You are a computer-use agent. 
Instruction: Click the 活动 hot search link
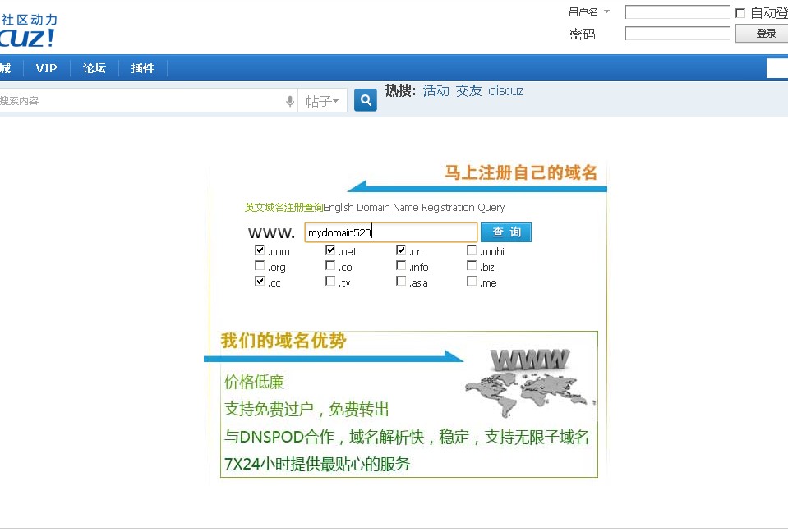pos(435,91)
